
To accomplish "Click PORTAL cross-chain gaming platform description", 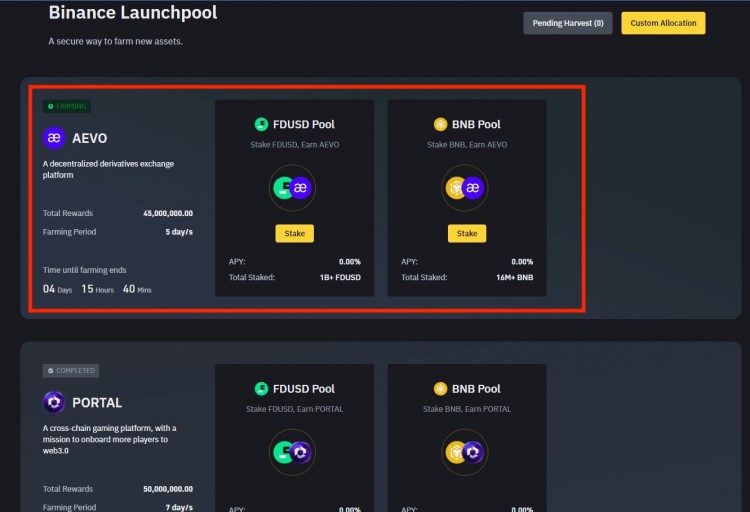I will (110, 439).
